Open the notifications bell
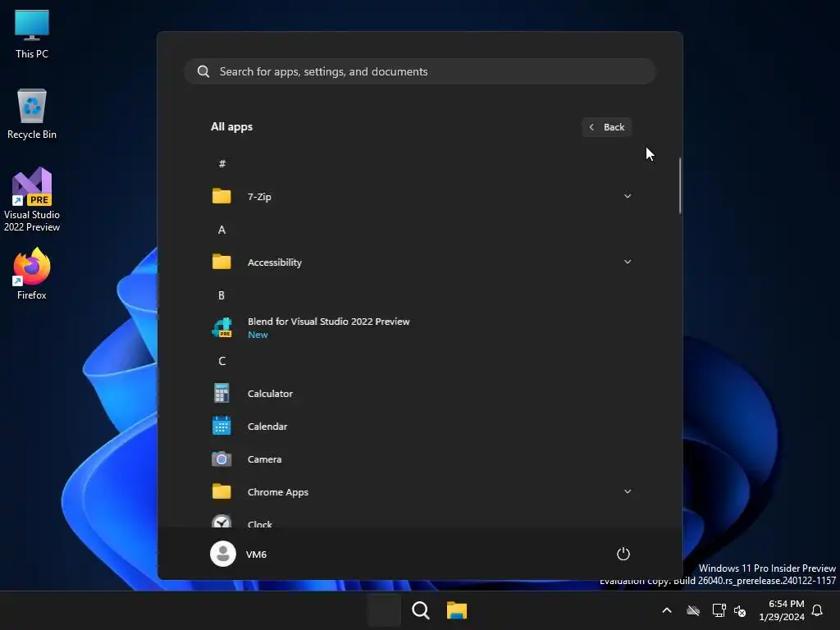Viewport: 840px width, 630px height. (x=817, y=610)
